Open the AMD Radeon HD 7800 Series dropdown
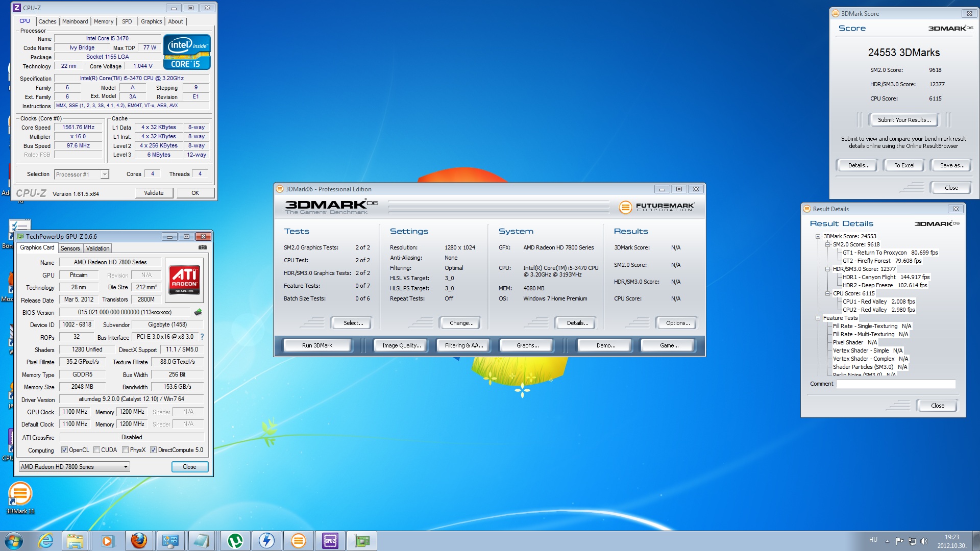Screen dimensions: 980x551 (x=75, y=467)
